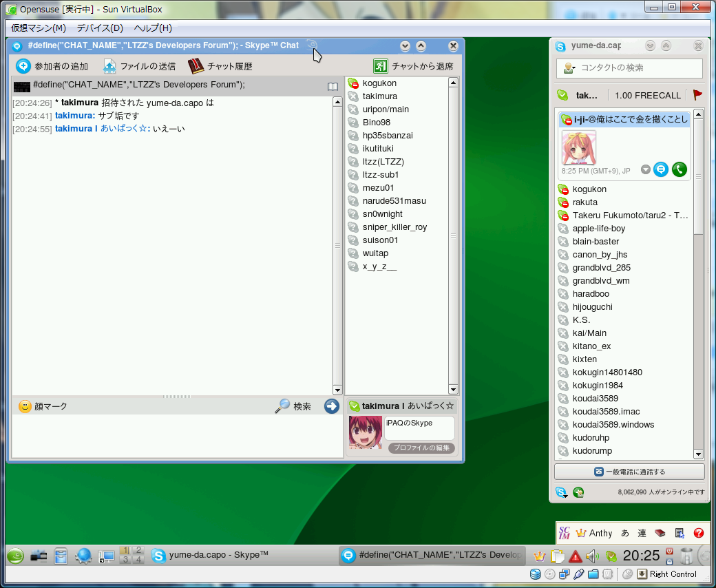Click the show desktop monitor icon
Image resolution: width=716 pixels, height=588 pixels.
pos(107,556)
